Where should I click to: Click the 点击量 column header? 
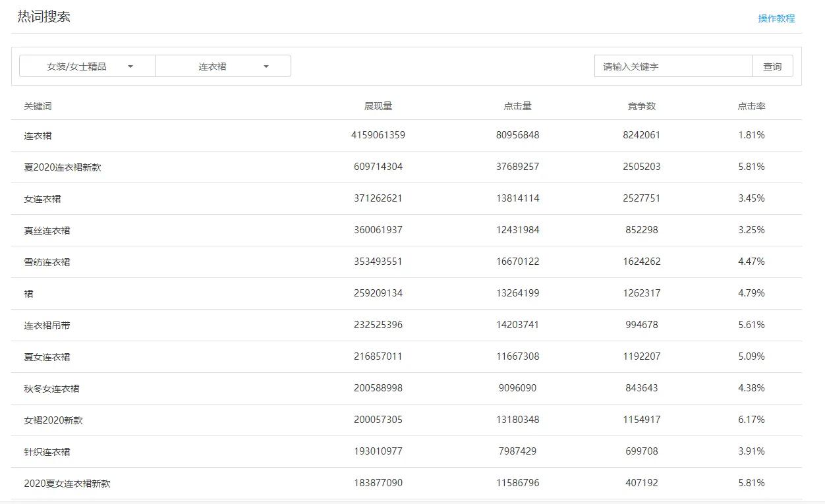(x=517, y=106)
